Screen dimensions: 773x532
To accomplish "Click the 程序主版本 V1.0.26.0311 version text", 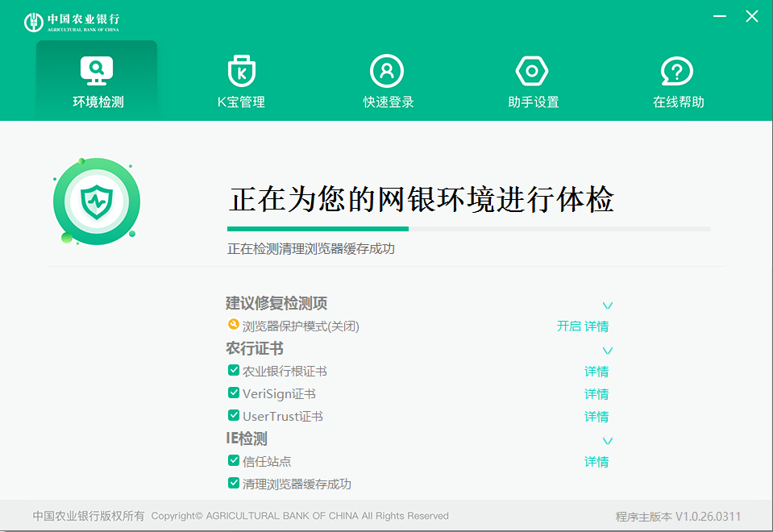I will click(x=679, y=517).
